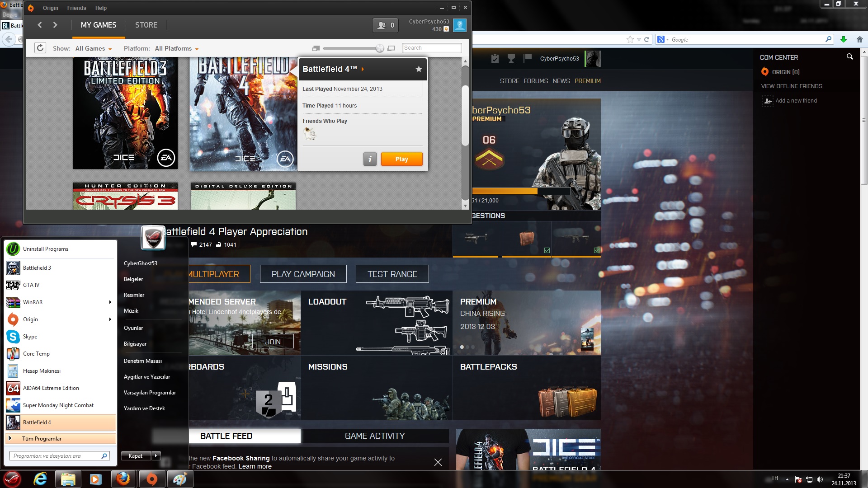
Task: Click the volume icon in system tray
Action: (x=820, y=479)
